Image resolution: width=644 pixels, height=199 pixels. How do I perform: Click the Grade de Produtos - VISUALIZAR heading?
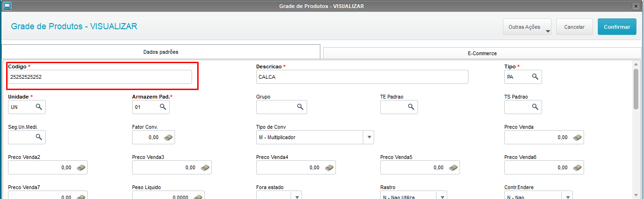74,26
